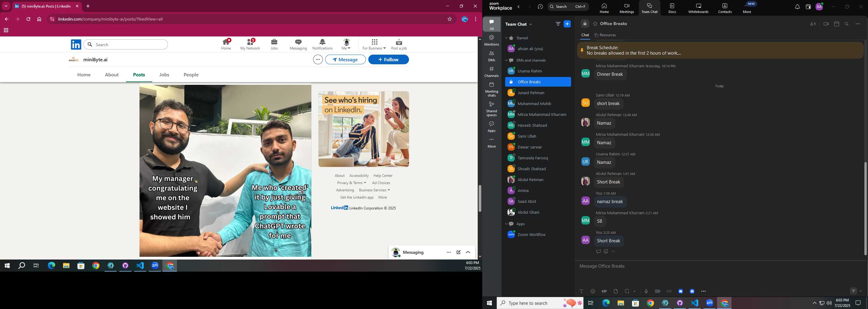Open LinkedIn My Network
This screenshot has height=309, width=868.
point(250,45)
